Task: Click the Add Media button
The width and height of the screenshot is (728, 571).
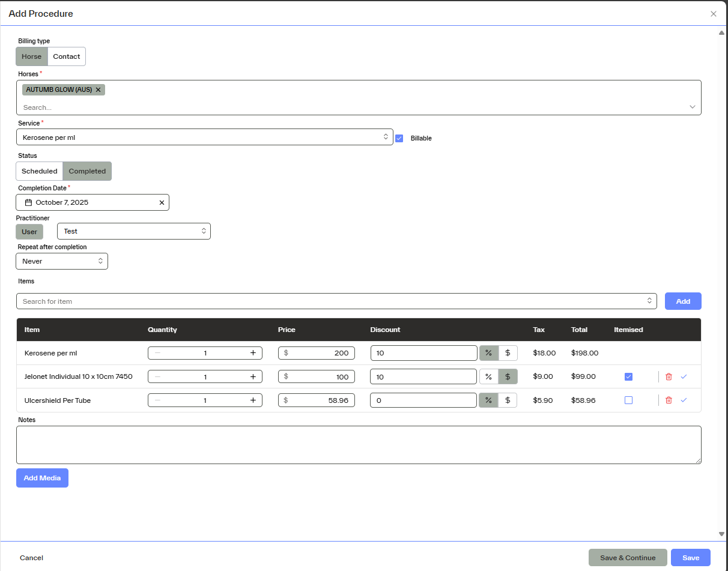Action: [42, 478]
